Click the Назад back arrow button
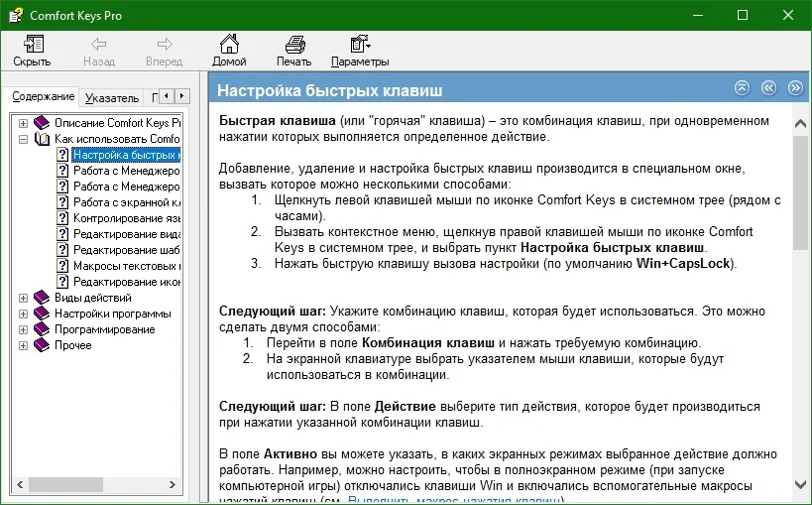The height and width of the screenshot is (505, 812). 99,51
